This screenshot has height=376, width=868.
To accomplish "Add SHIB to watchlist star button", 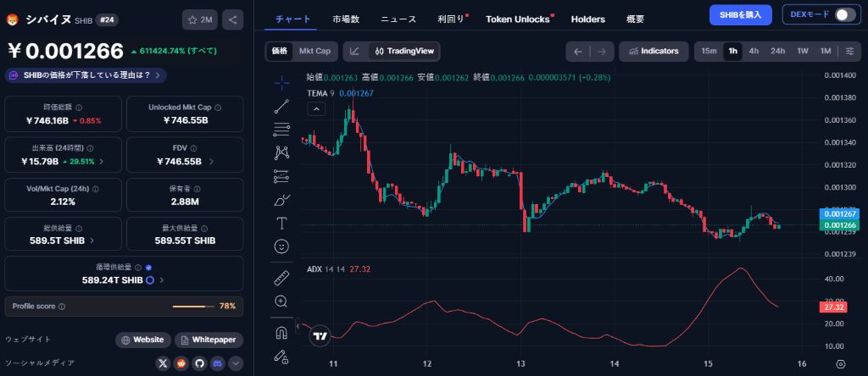I will (200, 20).
